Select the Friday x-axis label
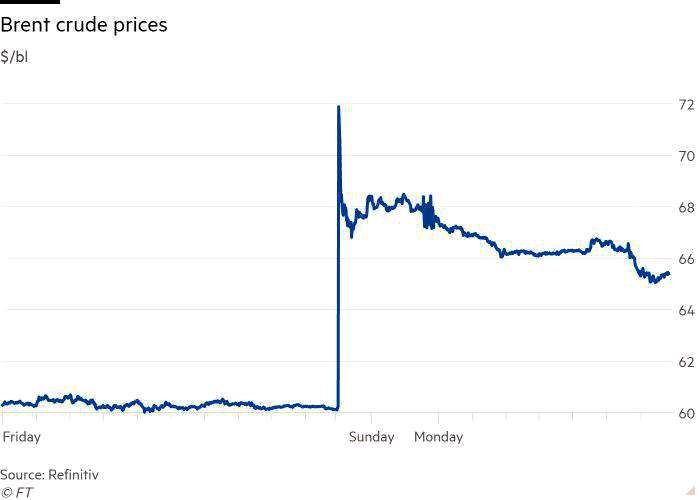Image resolution: width=700 pixels, height=500 pixels. (21, 437)
